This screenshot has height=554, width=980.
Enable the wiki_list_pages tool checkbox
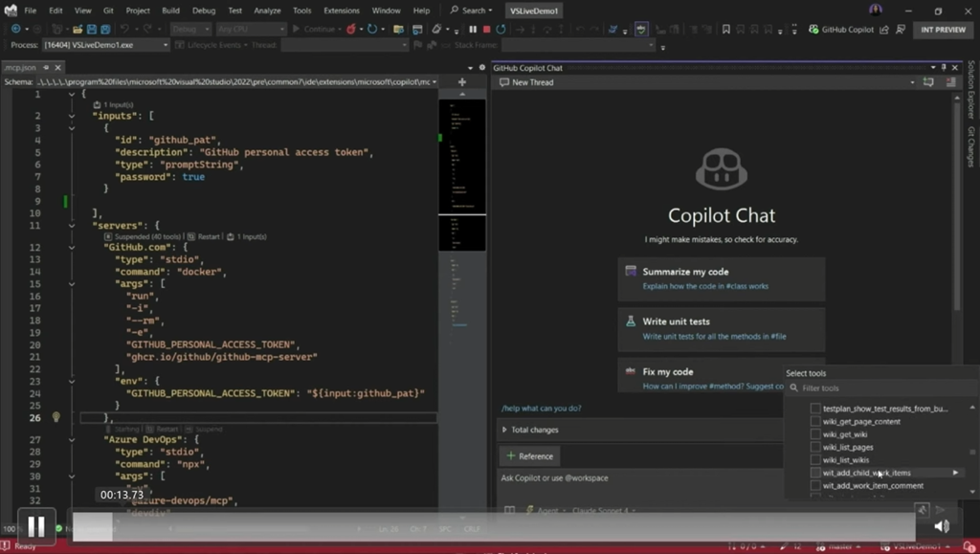point(815,447)
